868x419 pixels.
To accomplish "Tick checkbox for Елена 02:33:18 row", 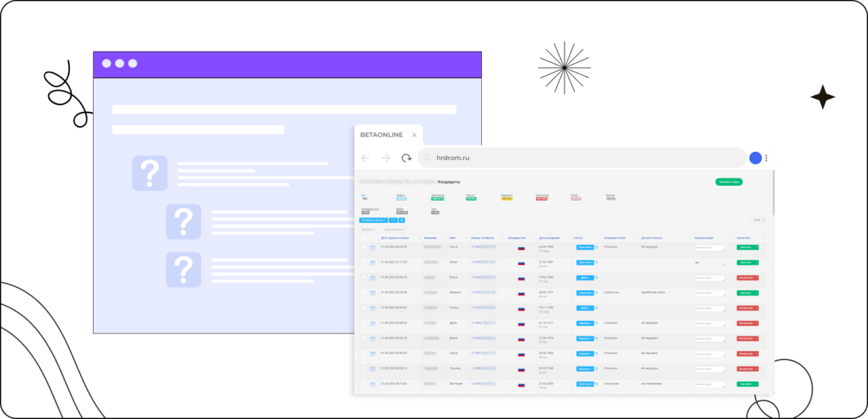I will point(363,277).
